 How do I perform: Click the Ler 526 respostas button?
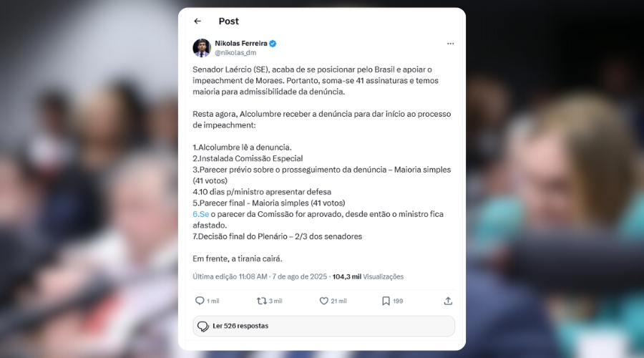[323, 326]
